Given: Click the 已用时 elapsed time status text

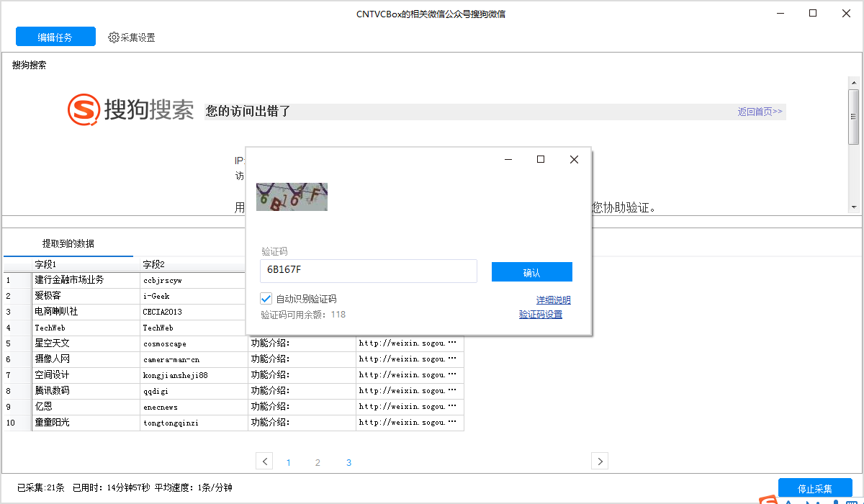Looking at the screenshot, I should point(111,488).
